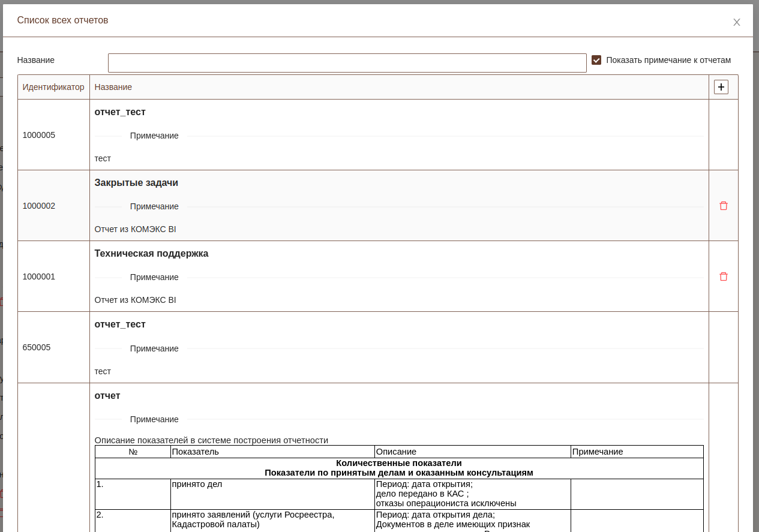Select the отчет_тест report with ID 650005

tap(120, 324)
